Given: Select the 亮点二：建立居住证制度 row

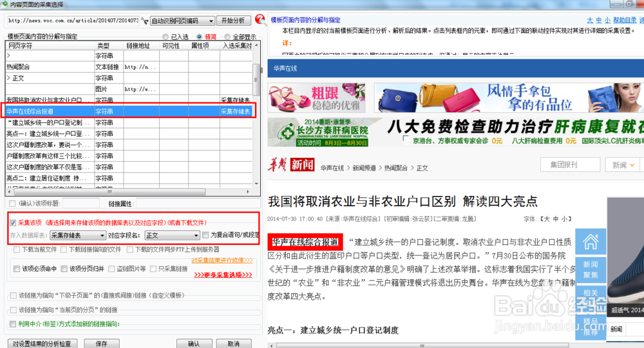Looking at the screenshot, I should click(x=129, y=179).
